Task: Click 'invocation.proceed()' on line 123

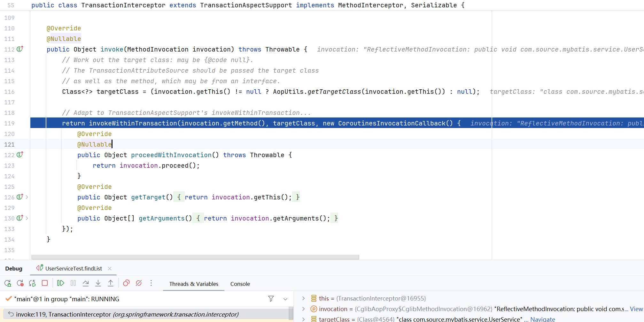Action: (158, 165)
